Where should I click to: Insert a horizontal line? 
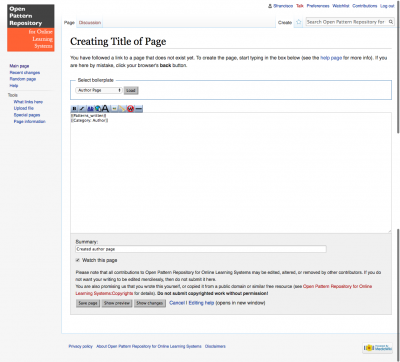(x=139, y=109)
